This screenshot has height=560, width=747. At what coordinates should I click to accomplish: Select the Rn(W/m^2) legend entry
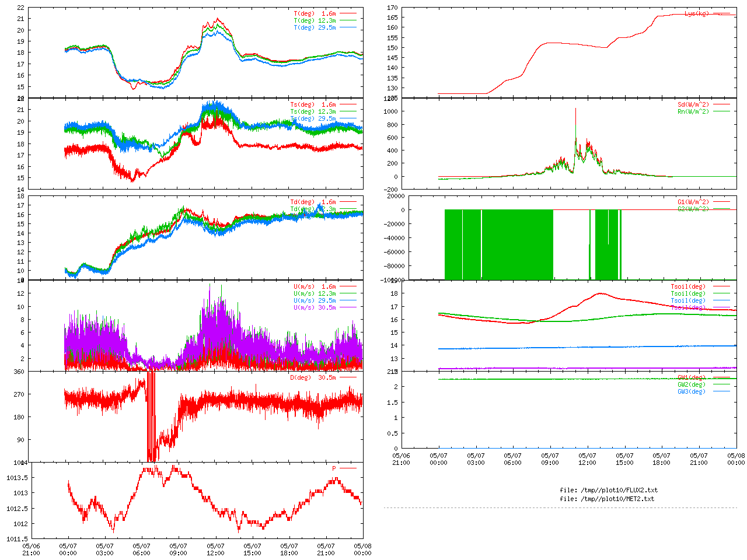[x=693, y=111]
